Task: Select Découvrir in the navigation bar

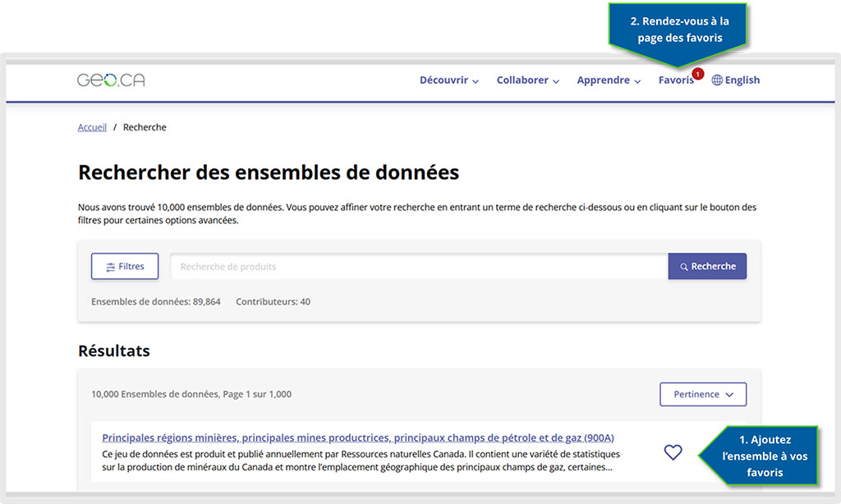Action: point(443,80)
